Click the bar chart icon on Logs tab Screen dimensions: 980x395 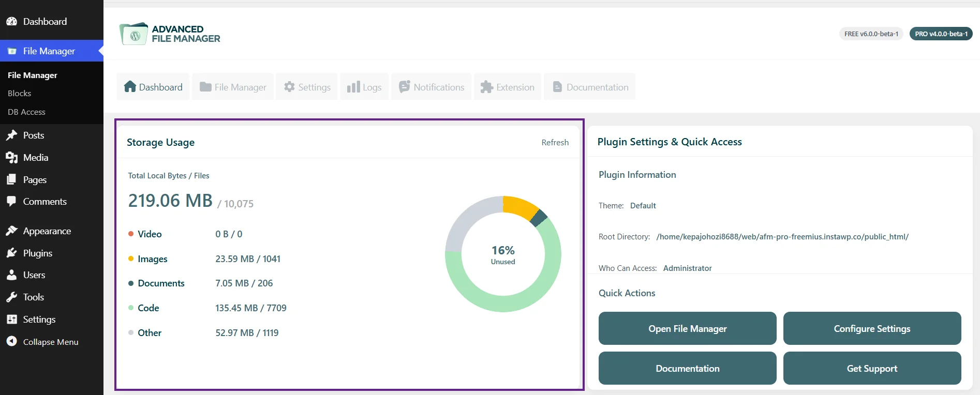click(x=353, y=87)
